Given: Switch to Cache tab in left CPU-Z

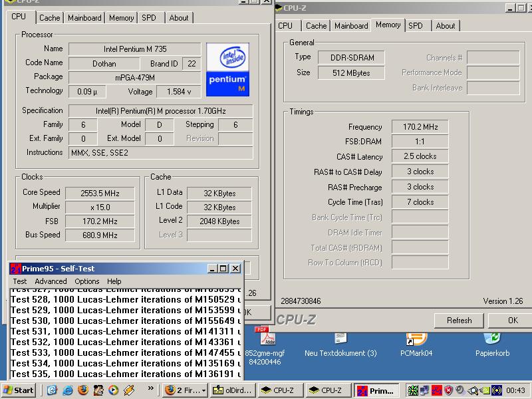Looking at the screenshot, I should 49,18.
